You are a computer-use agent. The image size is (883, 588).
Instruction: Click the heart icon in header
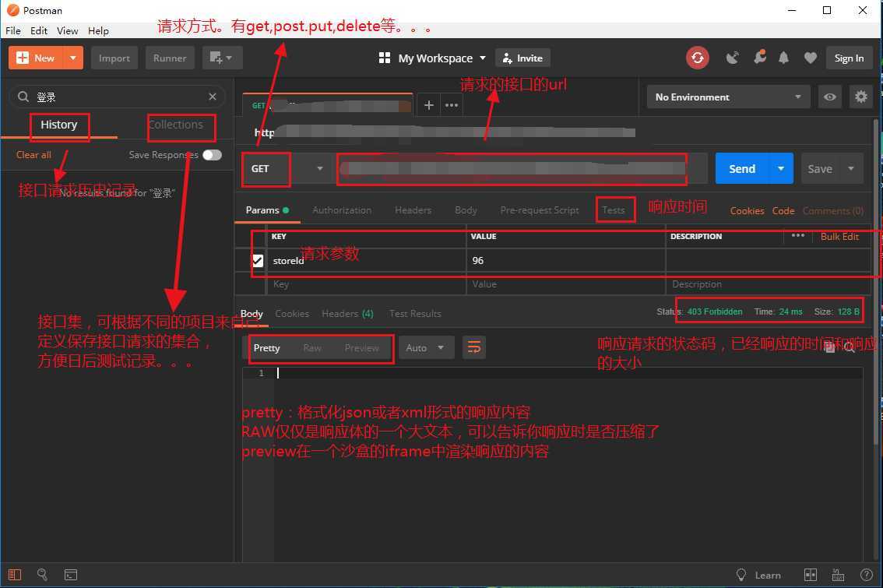click(811, 58)
